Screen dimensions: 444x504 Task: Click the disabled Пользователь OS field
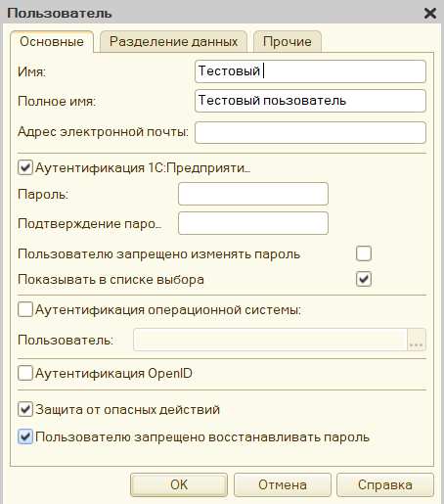(270, 340)
